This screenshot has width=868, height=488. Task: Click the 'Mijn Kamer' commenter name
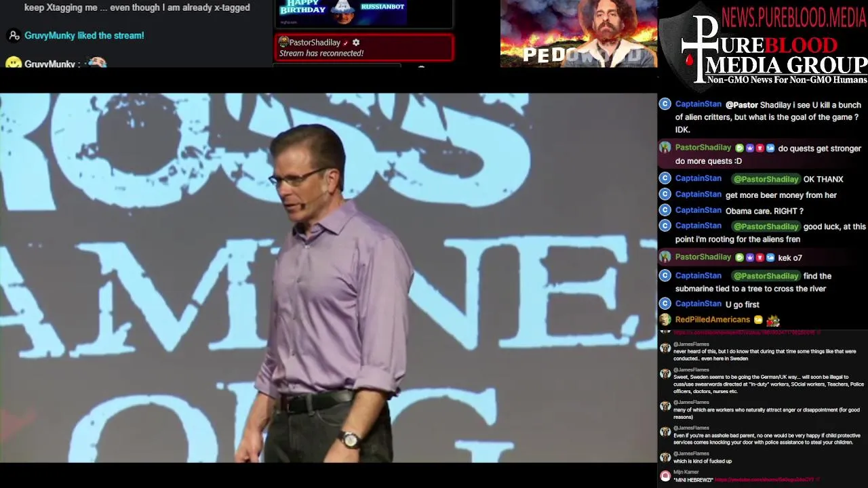686,472
